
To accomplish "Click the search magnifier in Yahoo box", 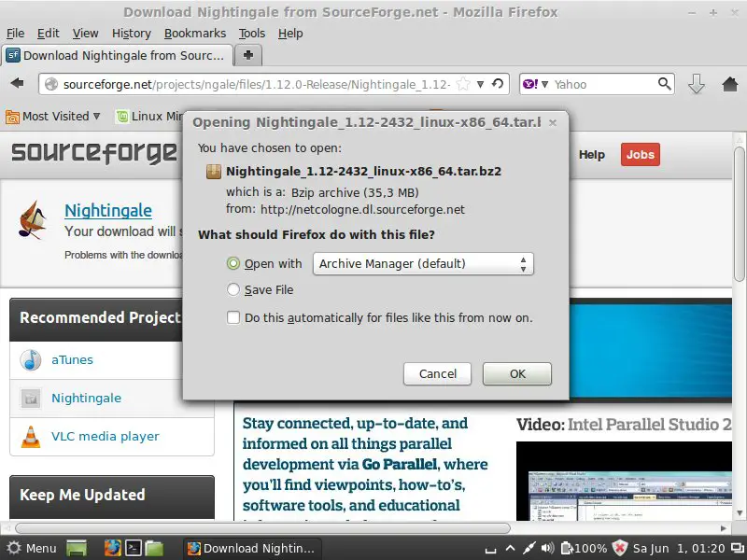I will point(664,84).
